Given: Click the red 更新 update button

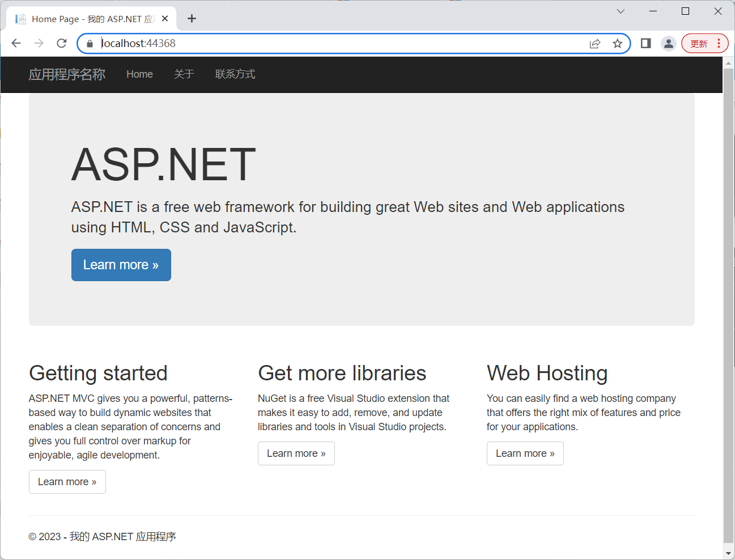Looking at the screenshot, I should point(699,44).
